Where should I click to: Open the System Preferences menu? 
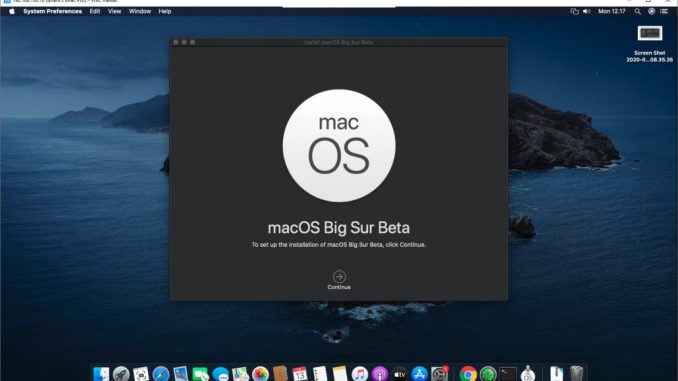pos(52,11)
